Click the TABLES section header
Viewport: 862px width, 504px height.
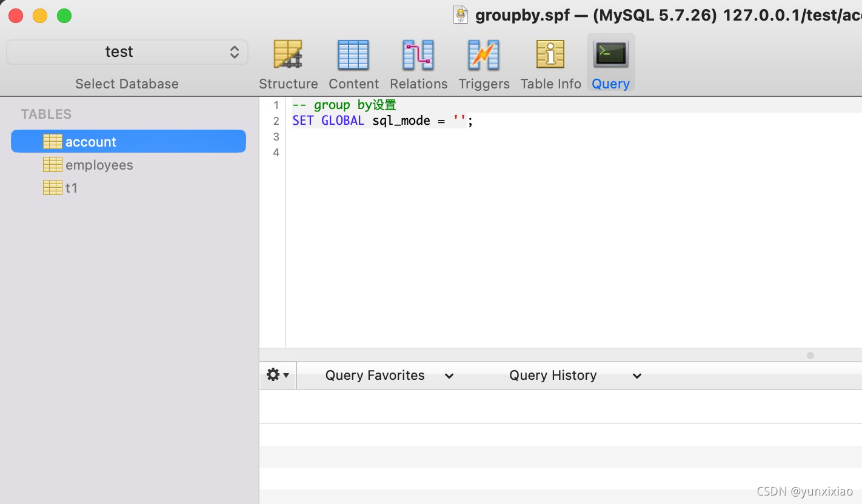[46, 114]
